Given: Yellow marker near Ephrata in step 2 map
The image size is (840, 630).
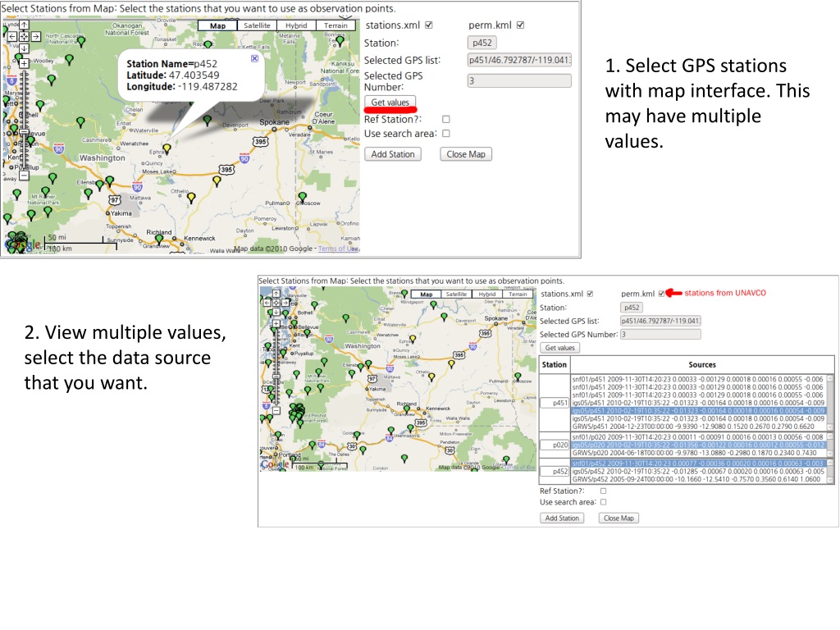Looking at the screenshot, I should pos(413,340).
